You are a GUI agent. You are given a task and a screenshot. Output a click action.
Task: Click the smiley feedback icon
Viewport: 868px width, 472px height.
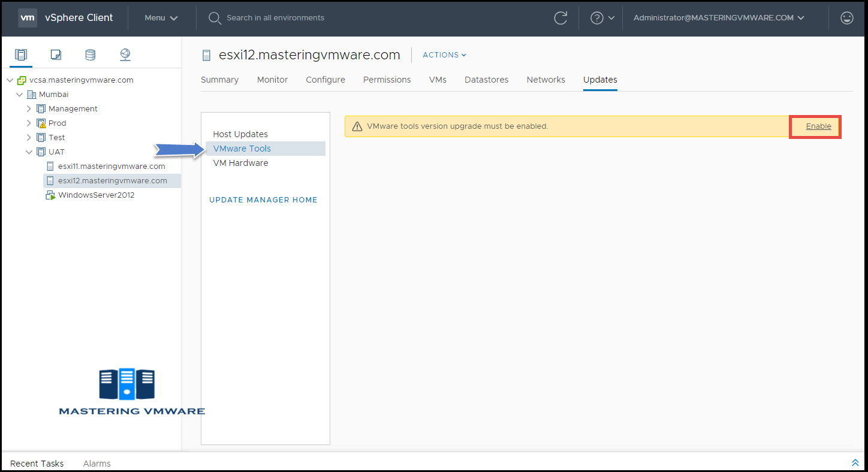coord(847,18)
